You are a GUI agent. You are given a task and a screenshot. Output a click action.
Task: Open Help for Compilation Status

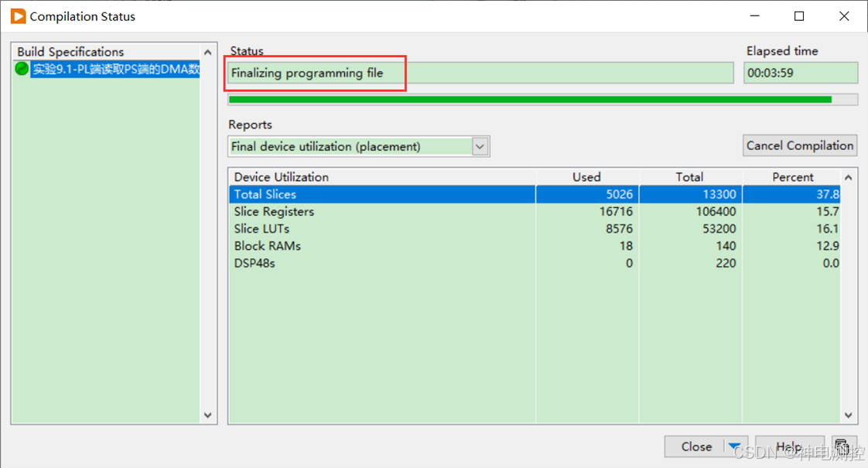(789, 446)
